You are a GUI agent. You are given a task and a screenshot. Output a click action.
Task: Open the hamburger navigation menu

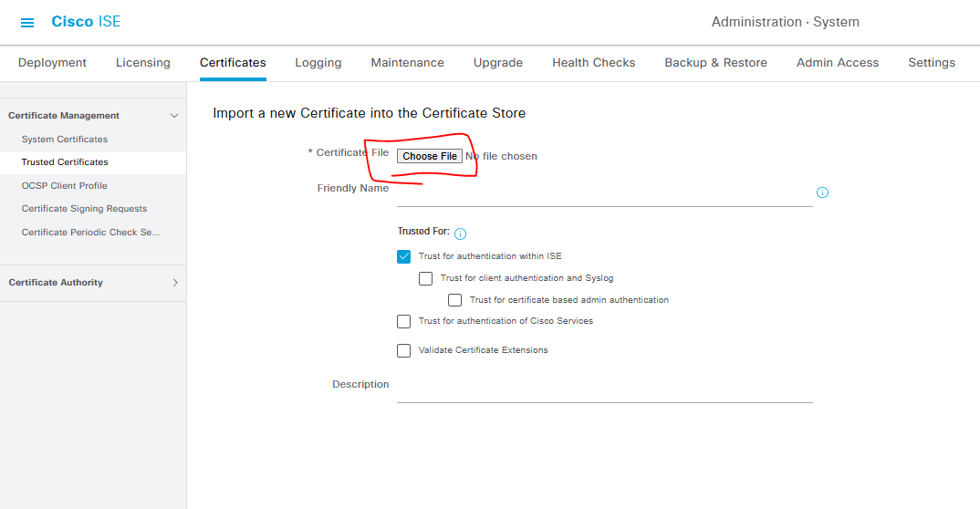pyautogui.click(x=26, y=23)
